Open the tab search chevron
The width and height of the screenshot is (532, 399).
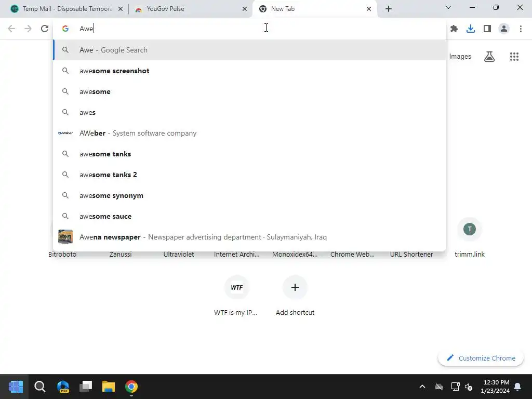[448, 7]
